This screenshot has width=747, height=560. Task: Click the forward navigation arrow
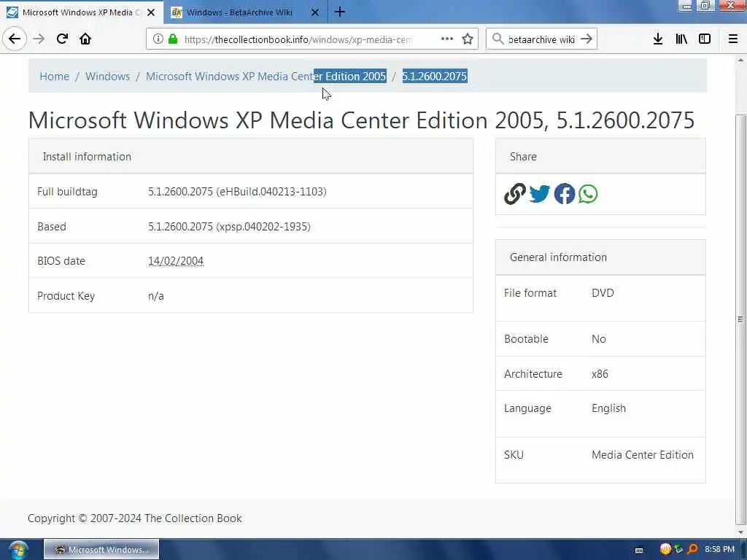coord(39,39)
